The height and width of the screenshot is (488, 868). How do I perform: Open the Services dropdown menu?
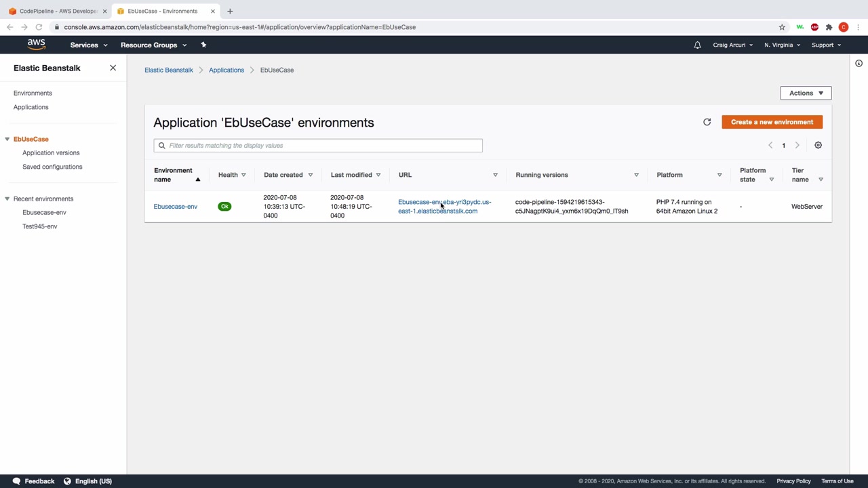[89, 45]
